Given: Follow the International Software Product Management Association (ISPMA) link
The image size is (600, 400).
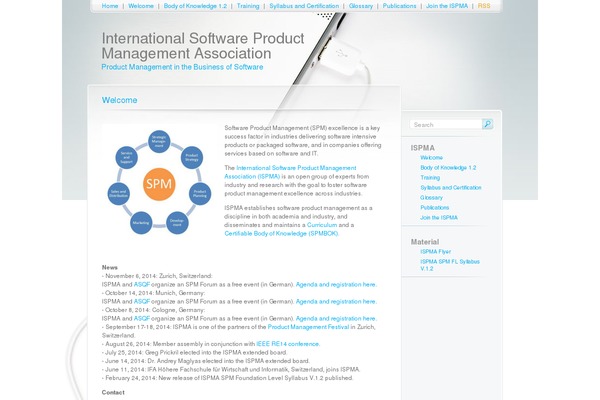Looking at the screenshot, I should [x=290, y=172].
